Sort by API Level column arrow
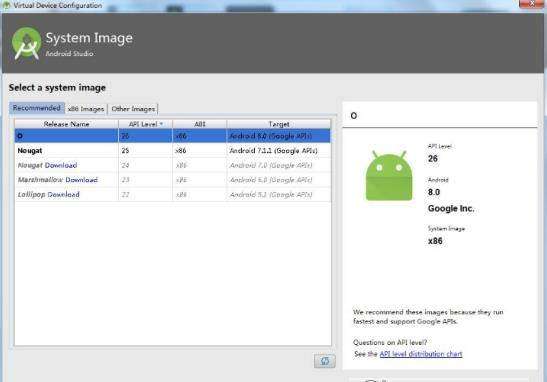The image size is (547, 382). coord(161,124)
